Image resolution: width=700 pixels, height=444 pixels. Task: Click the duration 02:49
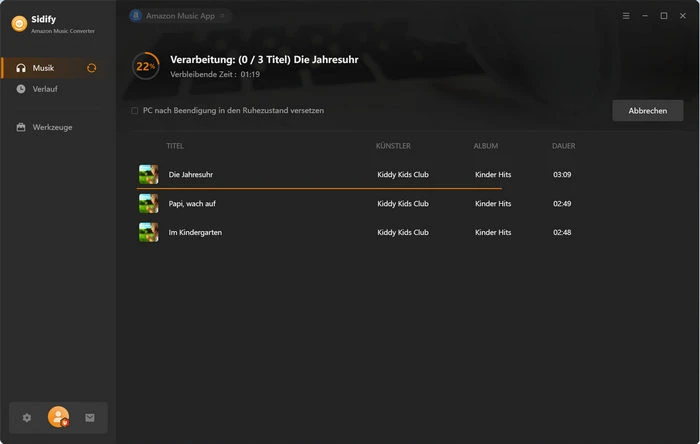[x=562, y=203]
